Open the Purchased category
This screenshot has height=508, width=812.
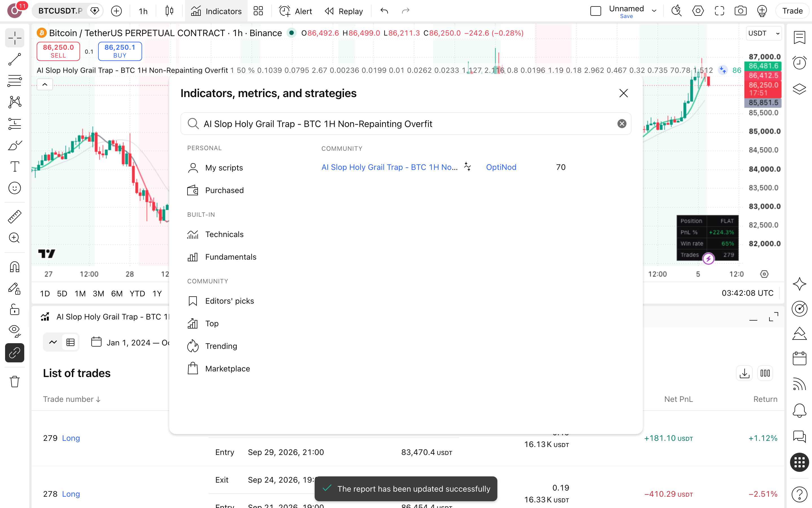[x=215, y=190]
